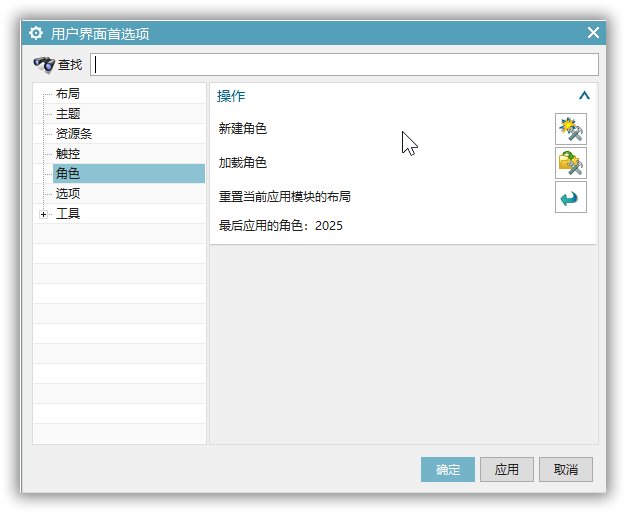Select 主题 in the category tree
Image resolution: width=626 pixels, height=513 pixels.
(x=68, y=114)
